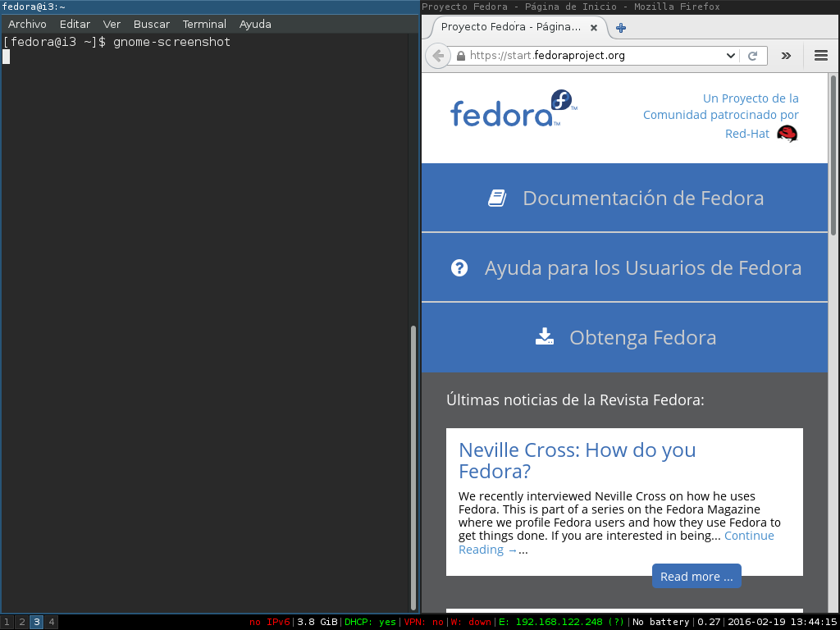Viewport: 840px width, 630px height.
Task: Reload the page with the refresh icon
Action: (x=753, y=56)
